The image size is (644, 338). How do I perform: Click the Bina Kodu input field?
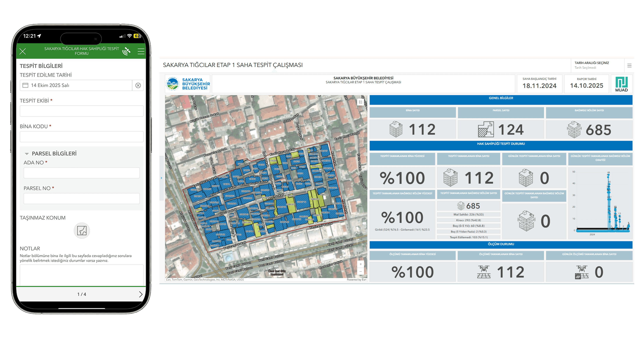pyautogui.click(x=81, y=137)
